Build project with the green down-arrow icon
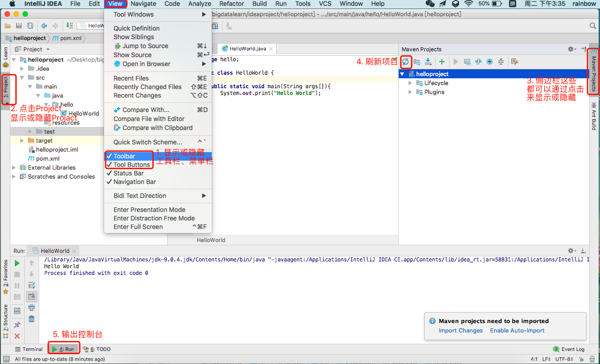 [x=69, y=26]
